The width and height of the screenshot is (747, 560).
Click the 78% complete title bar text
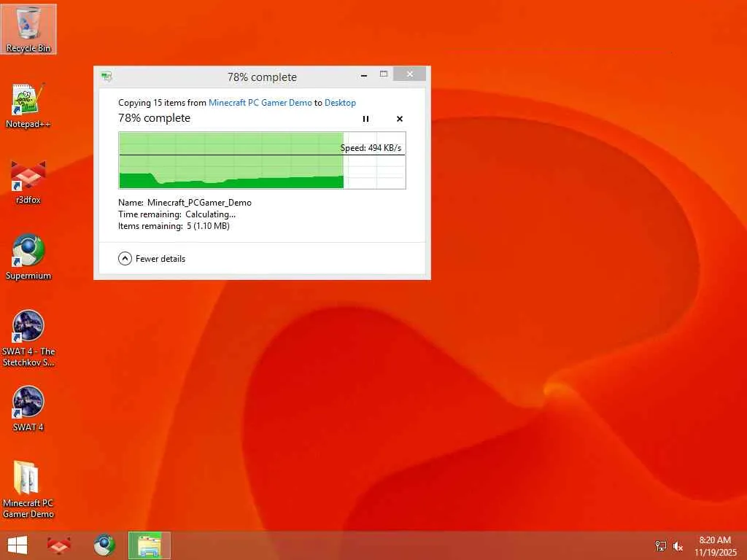point(262,77)
